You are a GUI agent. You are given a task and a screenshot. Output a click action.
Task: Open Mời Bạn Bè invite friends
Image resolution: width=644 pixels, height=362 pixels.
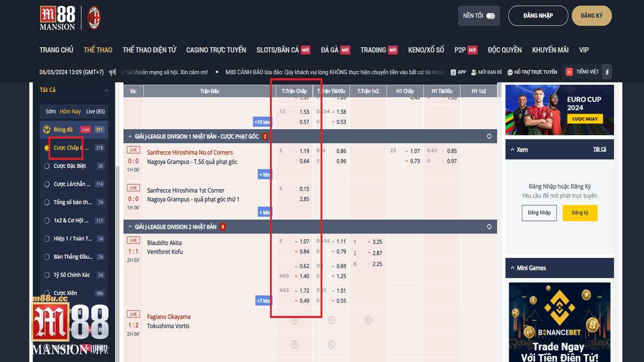pos(487,72)
